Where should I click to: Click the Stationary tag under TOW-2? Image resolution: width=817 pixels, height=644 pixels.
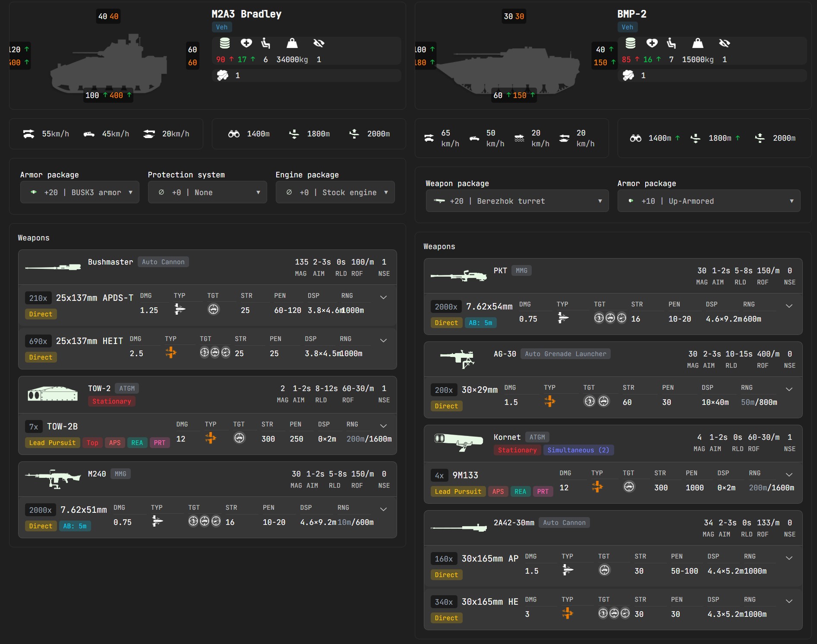(x=112, y=401)
